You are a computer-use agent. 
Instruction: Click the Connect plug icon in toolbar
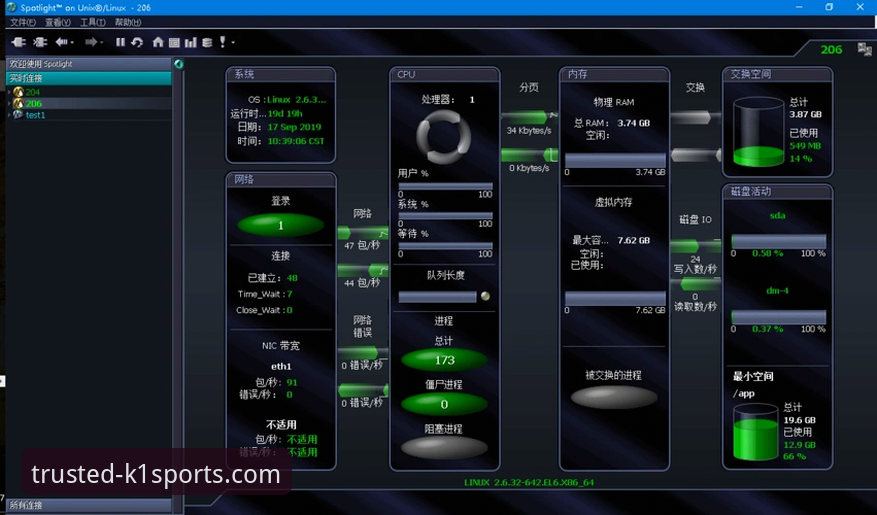click(18, 42)
